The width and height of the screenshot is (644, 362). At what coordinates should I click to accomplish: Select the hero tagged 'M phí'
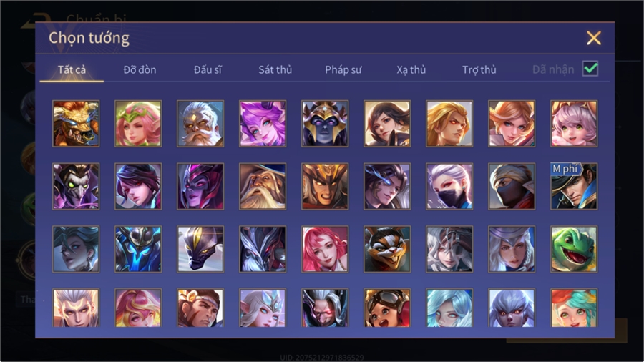(x=574, y=186)
